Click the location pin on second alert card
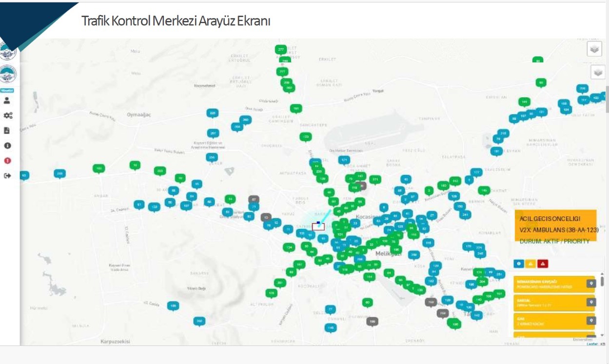 coord(591,302)
